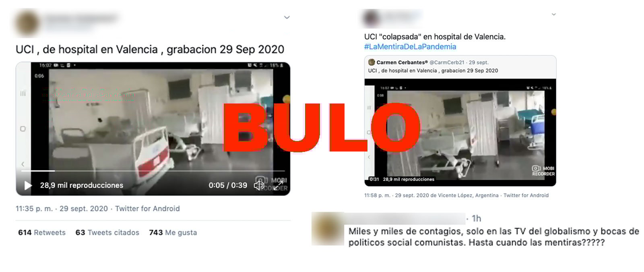Screen dimensions: 644x272
Task: View the 63 Tweets citados
Action: click(x=107, y=233)
